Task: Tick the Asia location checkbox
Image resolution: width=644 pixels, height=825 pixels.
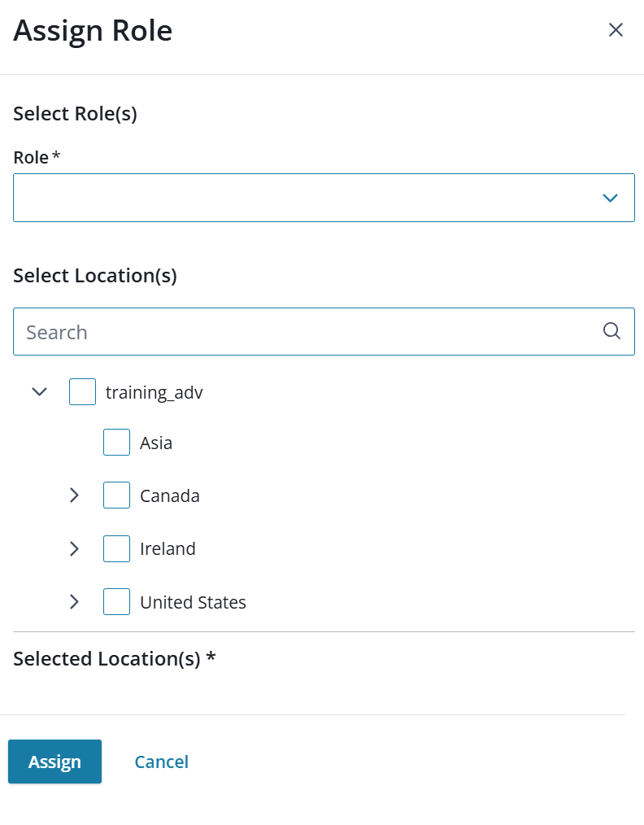Action: 116,443
